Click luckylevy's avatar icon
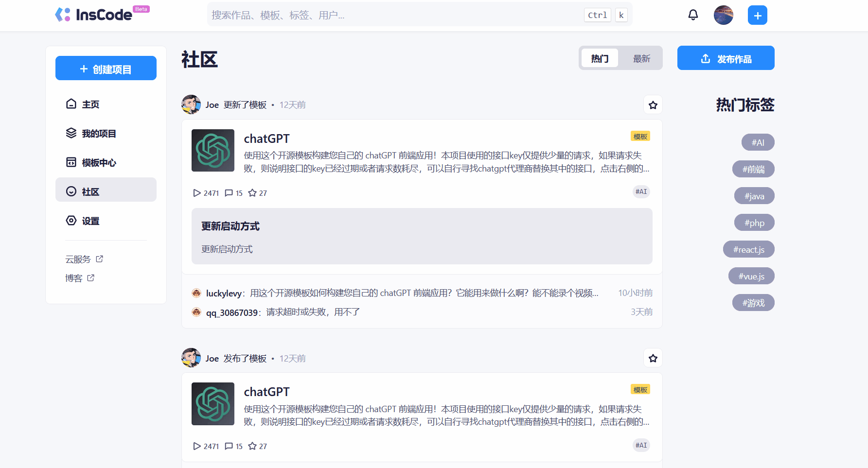This screenshot has width=868, height=468. click(x=196, y=293)
